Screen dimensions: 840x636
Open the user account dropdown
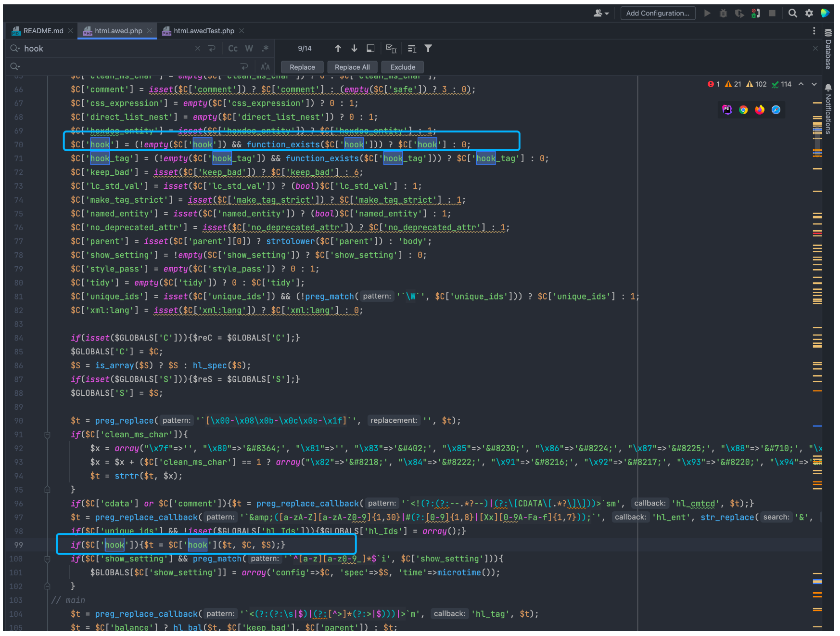pos(601,13)
